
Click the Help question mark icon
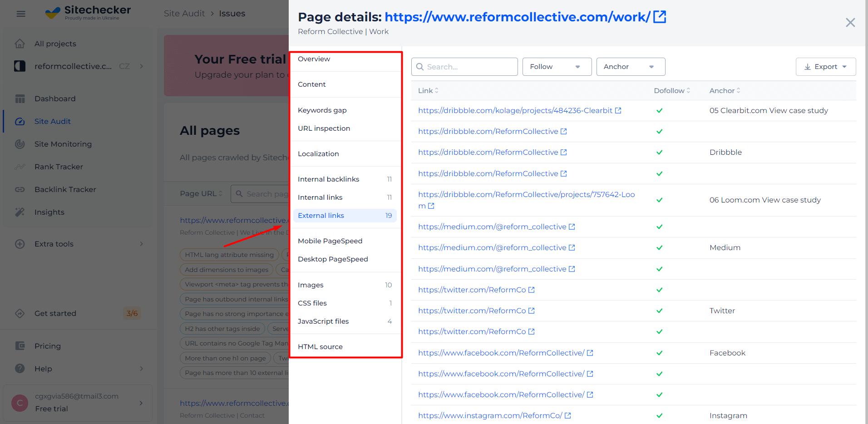click(x=20, y=369)
